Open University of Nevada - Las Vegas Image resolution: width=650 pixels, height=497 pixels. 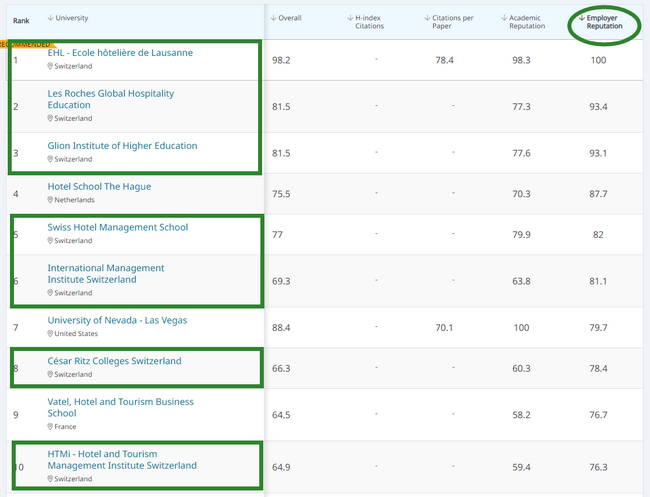pyautogui.click(x=117, y=320)
